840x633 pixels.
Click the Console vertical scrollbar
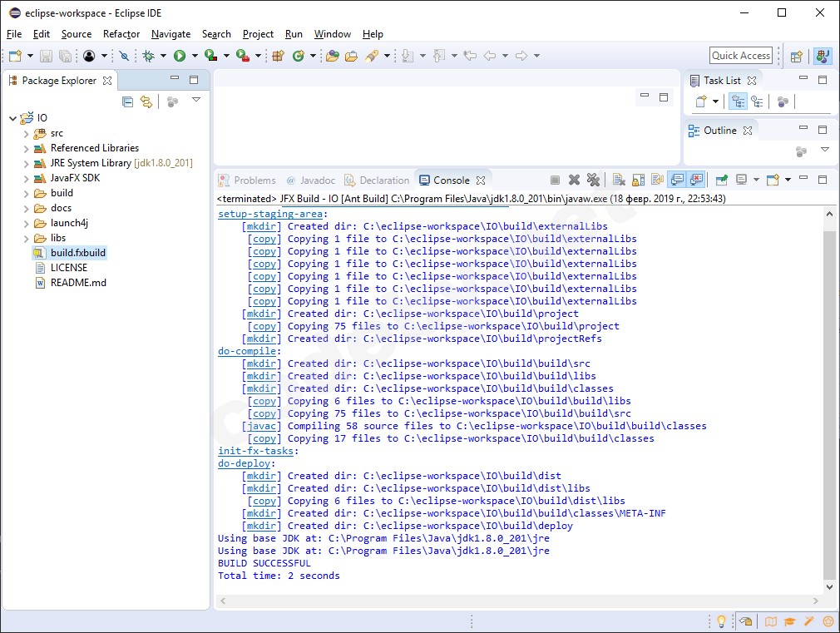click(x=828, y=399)
